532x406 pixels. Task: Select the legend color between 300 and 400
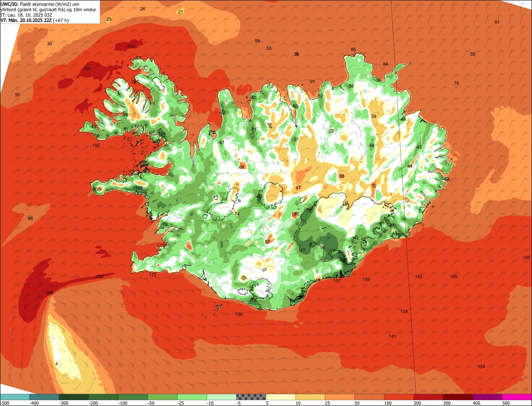point(458,397)
